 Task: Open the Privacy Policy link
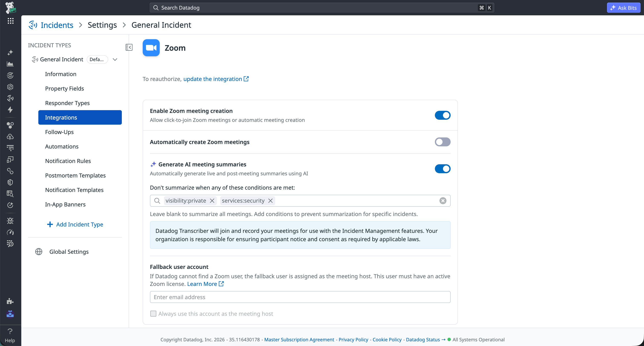click(x=353, y=340)
